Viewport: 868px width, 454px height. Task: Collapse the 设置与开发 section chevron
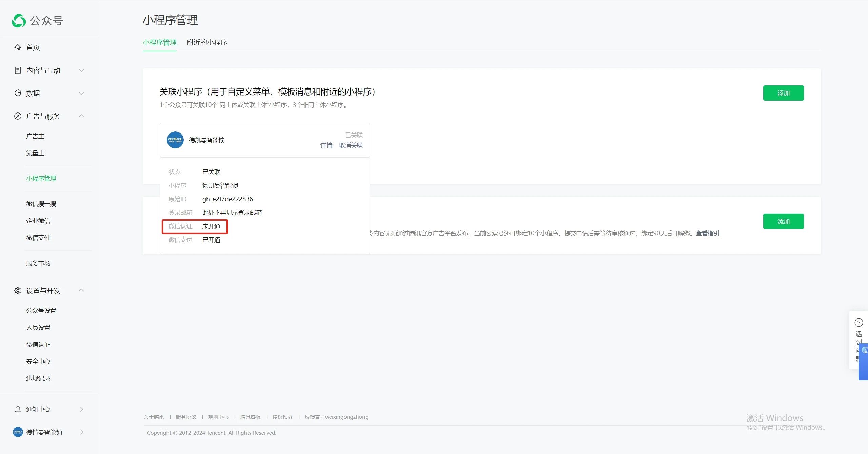(81, 290)
